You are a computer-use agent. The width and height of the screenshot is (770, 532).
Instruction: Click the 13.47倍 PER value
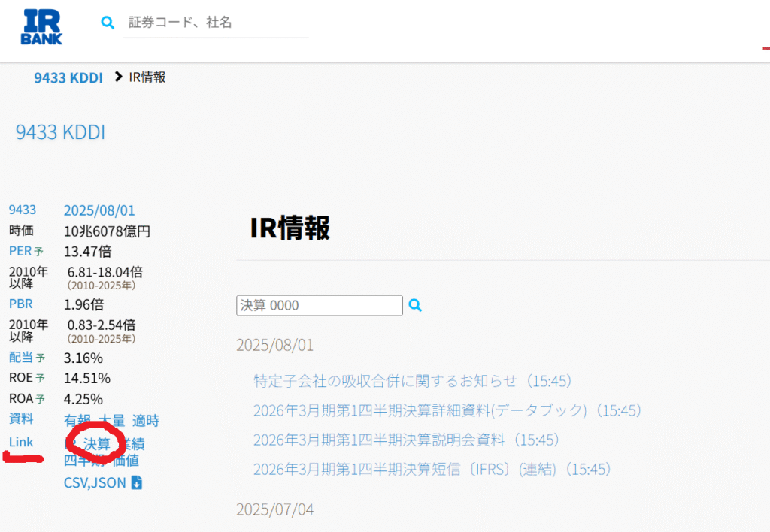(x=87, y=252)
